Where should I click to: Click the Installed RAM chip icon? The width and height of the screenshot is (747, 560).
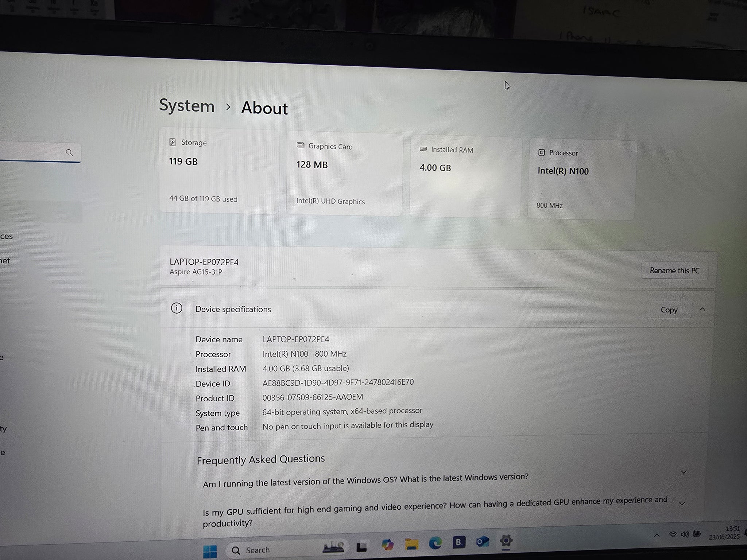tap(423, 149)
